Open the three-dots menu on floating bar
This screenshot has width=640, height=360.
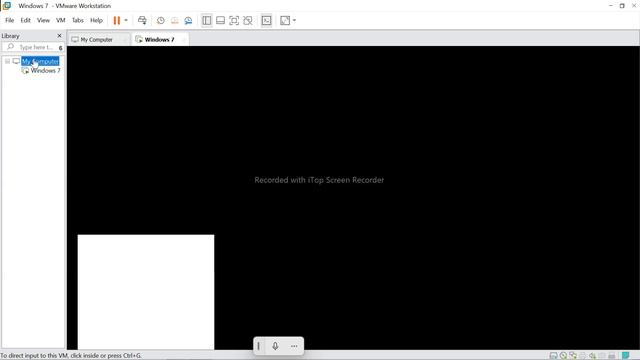click(x=294, y=346)
